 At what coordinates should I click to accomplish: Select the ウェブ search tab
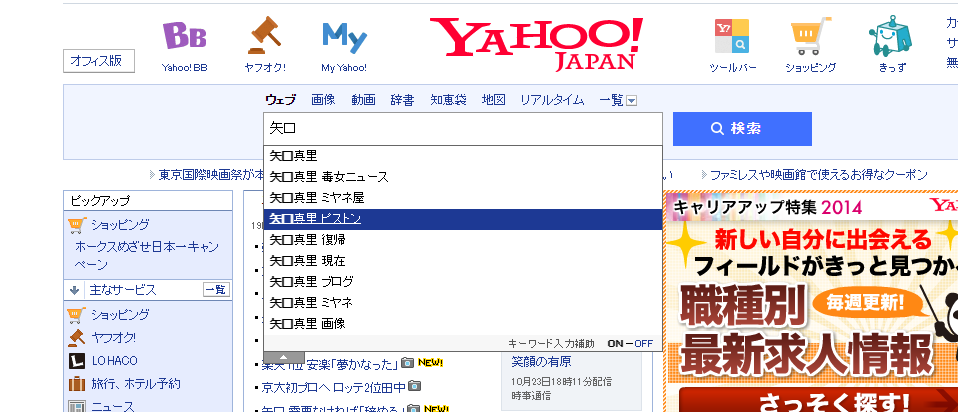280,100
